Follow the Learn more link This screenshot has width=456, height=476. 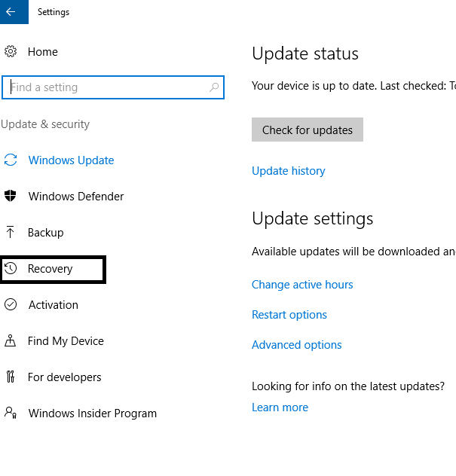click(x=280, y=407)
